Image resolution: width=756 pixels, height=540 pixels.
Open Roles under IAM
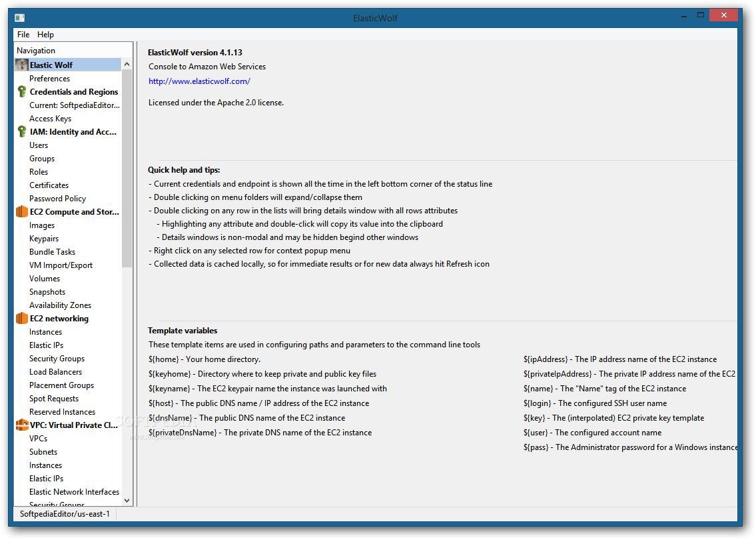point(39,172)
